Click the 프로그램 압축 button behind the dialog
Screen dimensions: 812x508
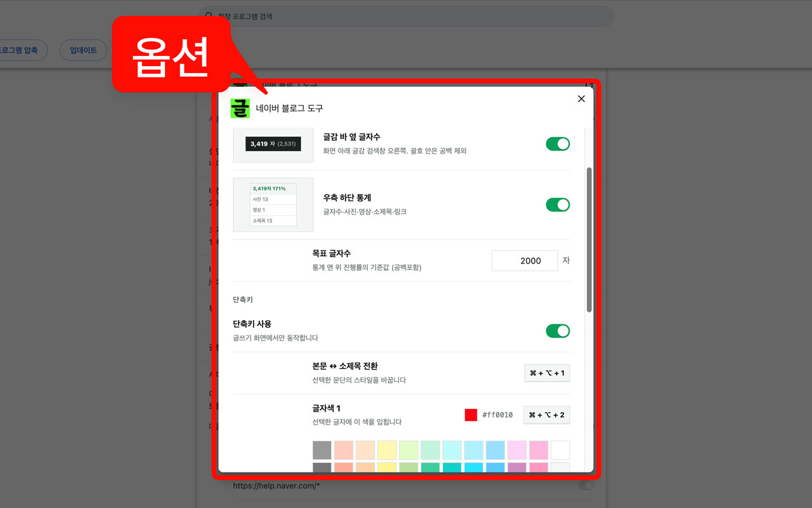pyautogui.click(x=19, y=50)
